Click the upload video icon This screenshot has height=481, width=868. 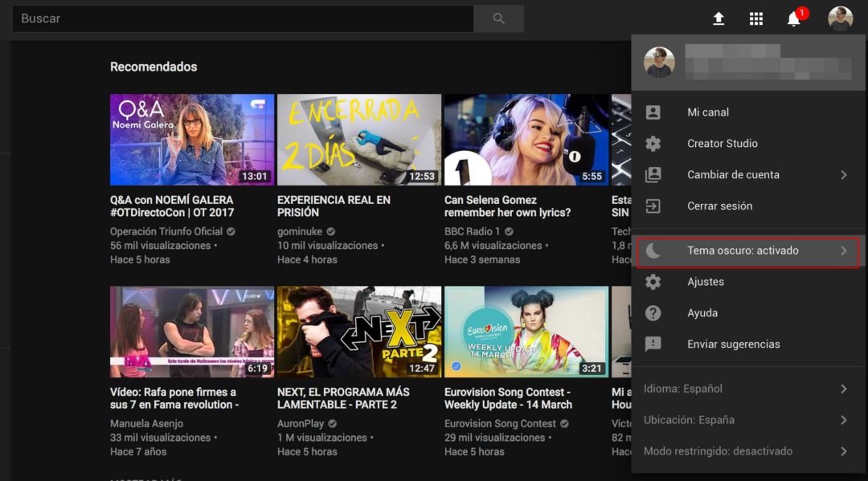tap(719, 18)
